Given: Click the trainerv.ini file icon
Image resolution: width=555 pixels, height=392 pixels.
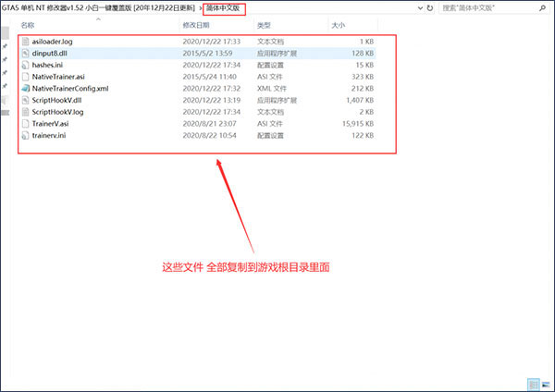Looking at the screenshot, I should [25, 135].
